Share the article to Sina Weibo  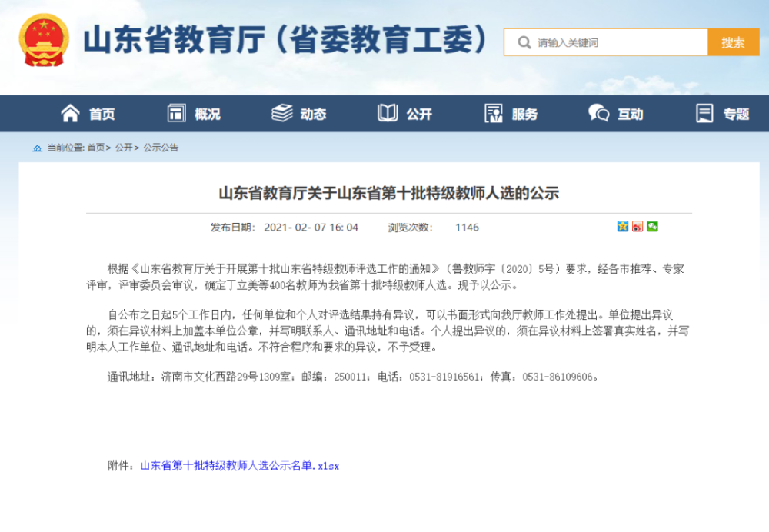click(x=638, y=227)
